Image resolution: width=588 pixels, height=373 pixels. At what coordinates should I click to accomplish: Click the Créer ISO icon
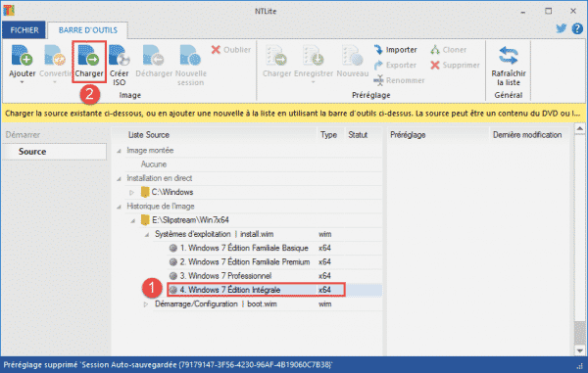(120, 56)
